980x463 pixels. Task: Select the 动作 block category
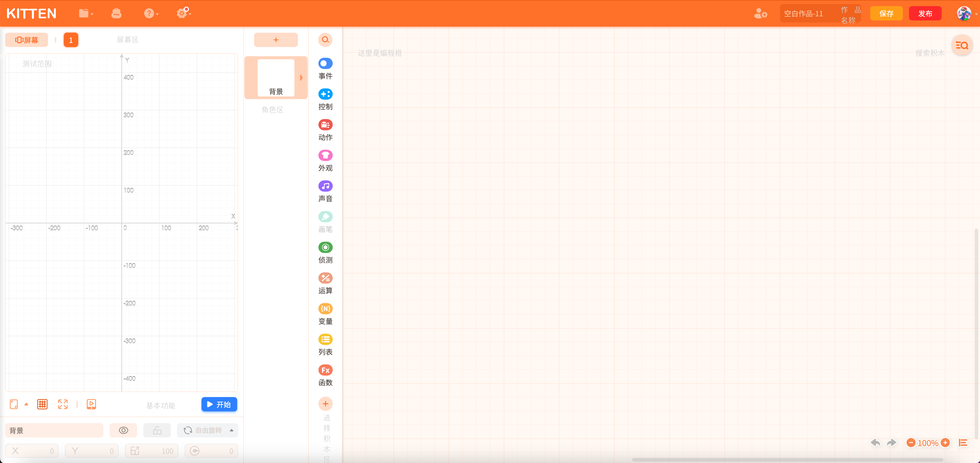(325, 130)
